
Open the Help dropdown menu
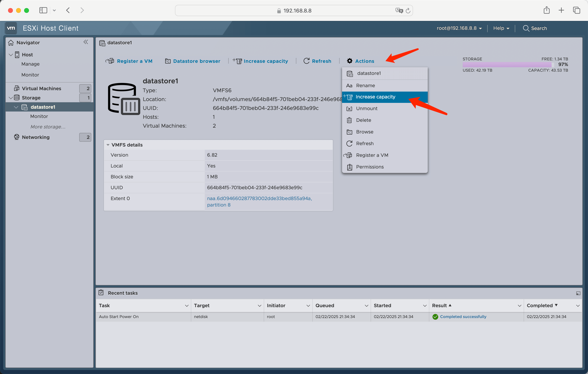(501, 28)
